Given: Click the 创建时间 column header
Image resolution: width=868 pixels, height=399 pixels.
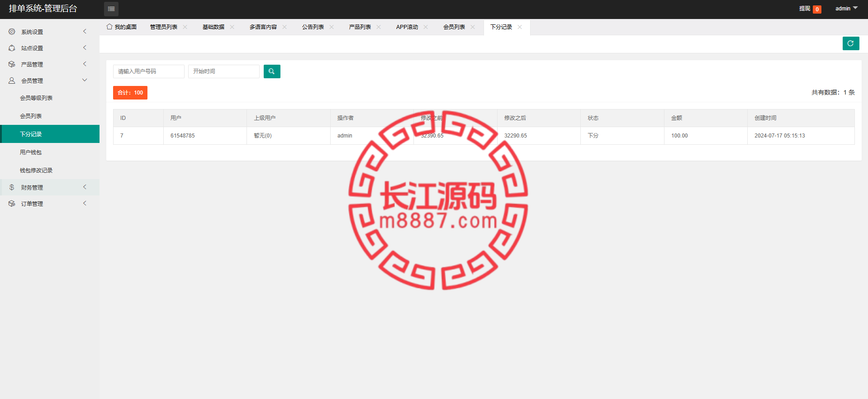Looking at the screenshot, I should click(801, 118).
